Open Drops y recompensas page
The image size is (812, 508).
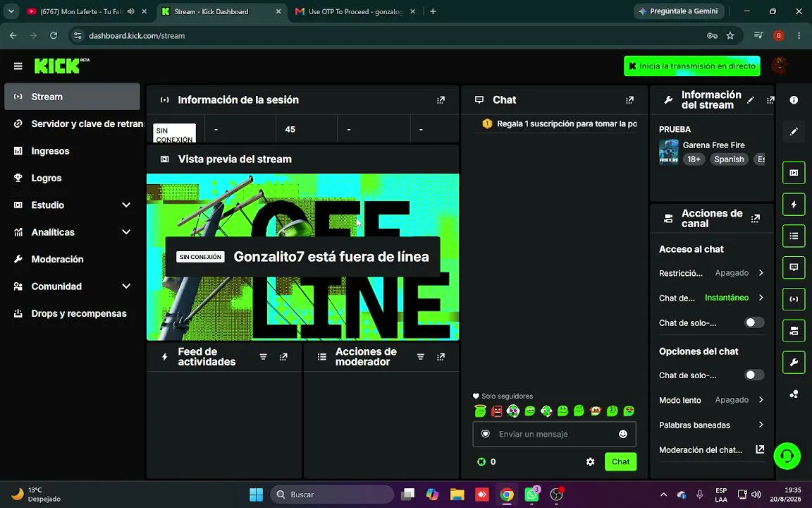[72, 313]
